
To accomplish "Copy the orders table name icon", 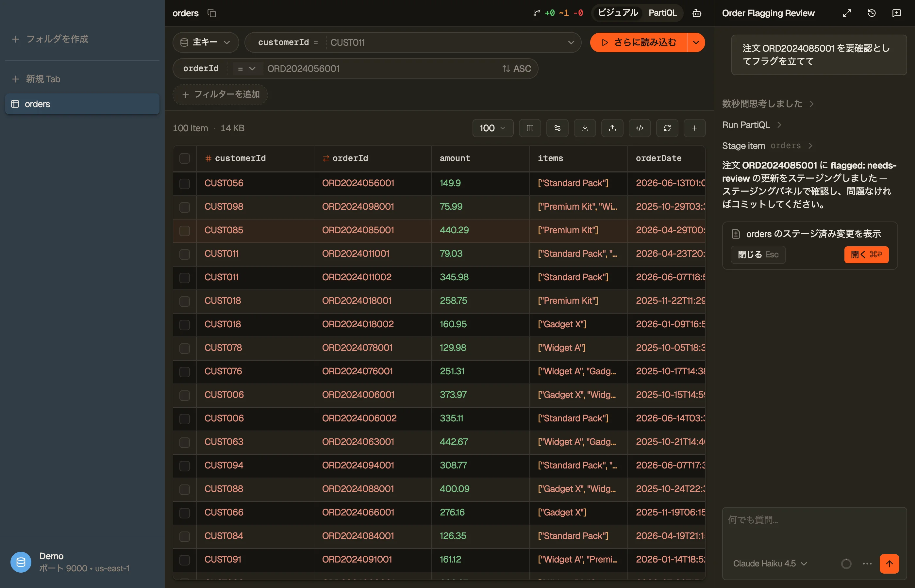I will 211,13.
